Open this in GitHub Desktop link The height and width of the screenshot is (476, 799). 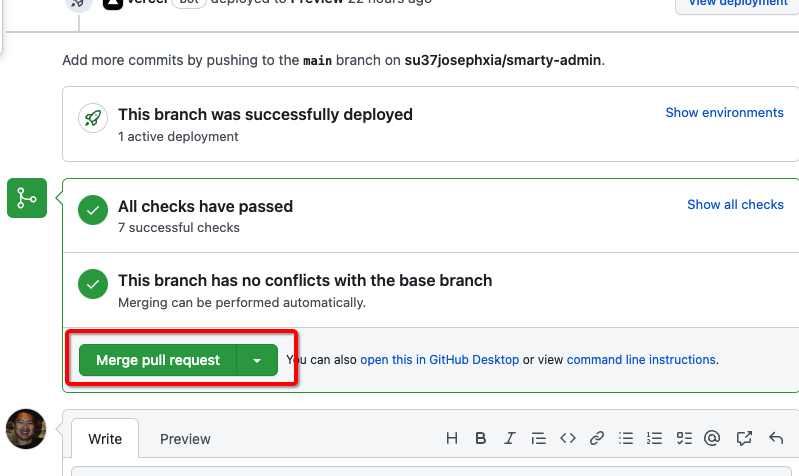(439, 360)
